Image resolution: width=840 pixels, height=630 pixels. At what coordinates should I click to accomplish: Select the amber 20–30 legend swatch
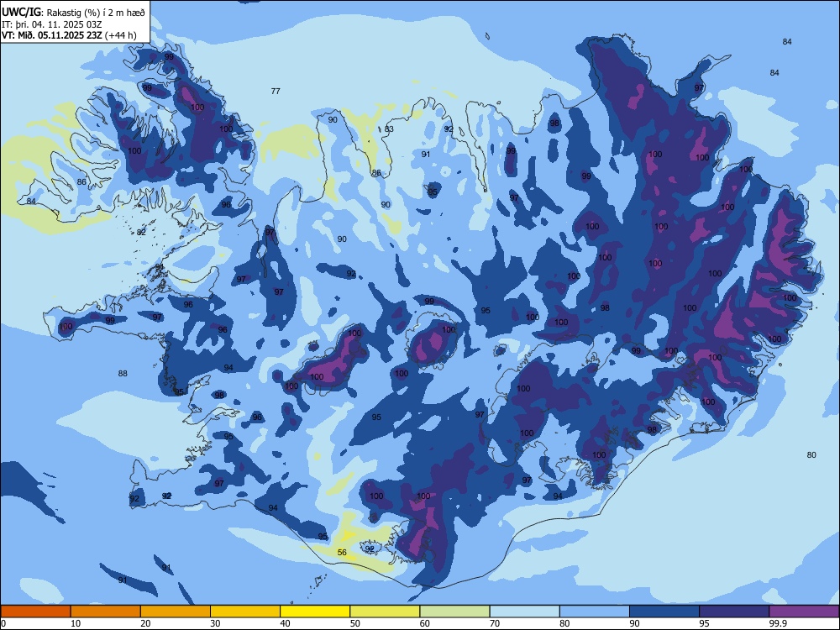(x=176, y=612)
